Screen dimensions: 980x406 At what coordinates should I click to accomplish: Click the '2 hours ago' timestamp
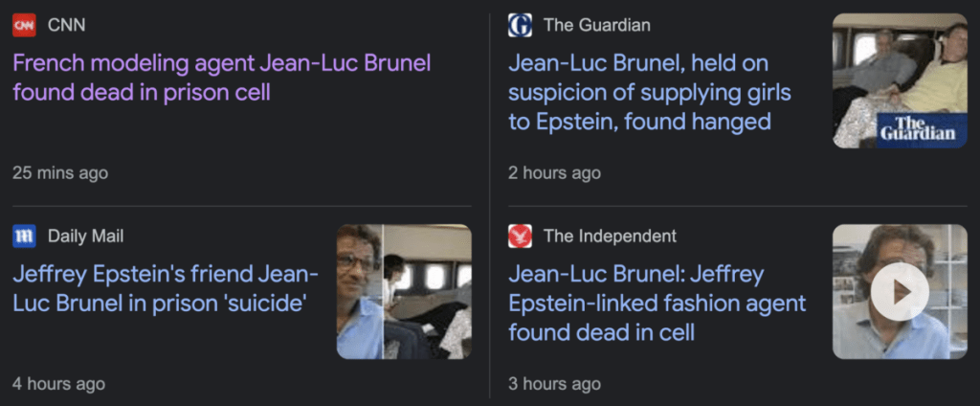(x=554, y=172)
